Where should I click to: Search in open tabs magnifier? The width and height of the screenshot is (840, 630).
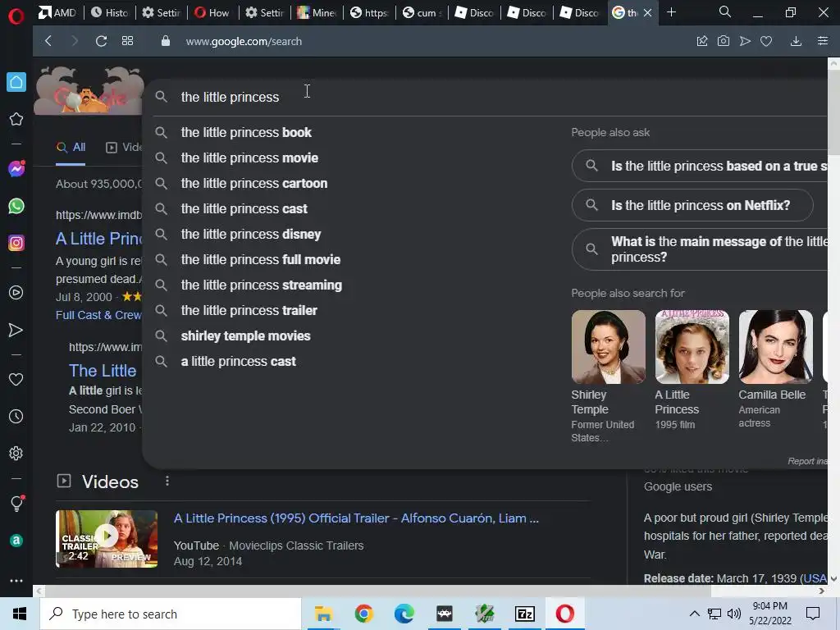pos(725,11)
